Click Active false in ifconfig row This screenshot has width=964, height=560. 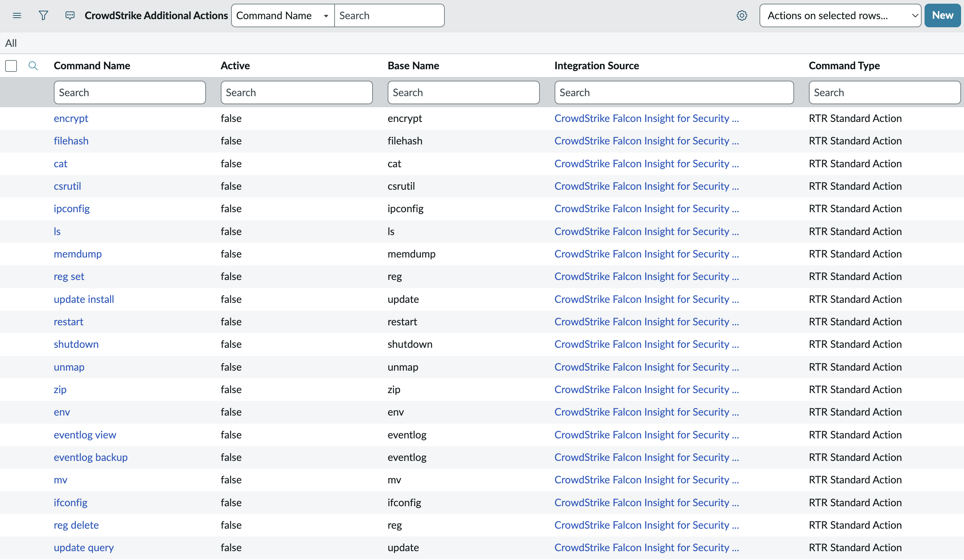[231, 502]
